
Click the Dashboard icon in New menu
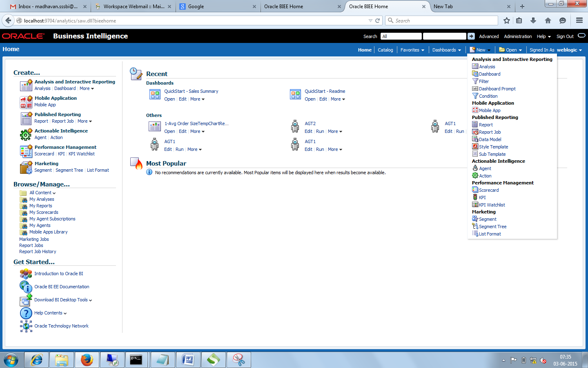coord(475,74)
